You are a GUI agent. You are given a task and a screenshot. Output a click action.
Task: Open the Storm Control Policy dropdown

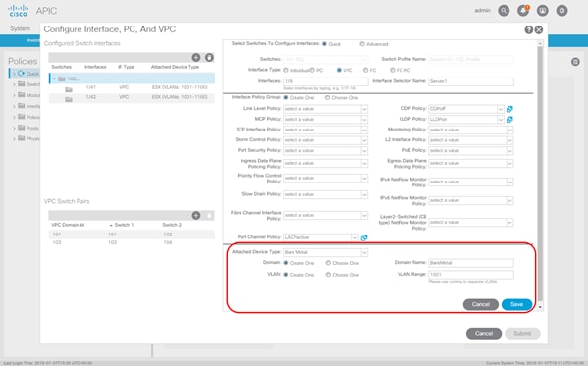pyautogui.click(x=364, y=140)
